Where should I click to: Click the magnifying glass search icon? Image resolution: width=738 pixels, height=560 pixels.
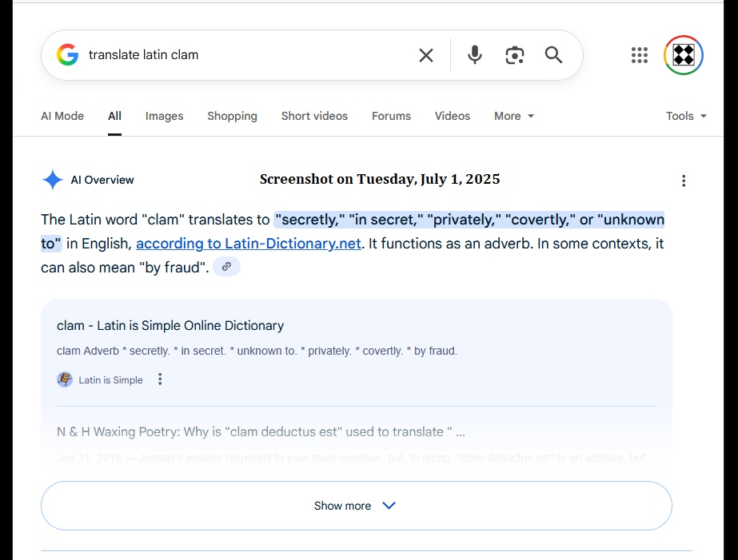coord(553,55)
